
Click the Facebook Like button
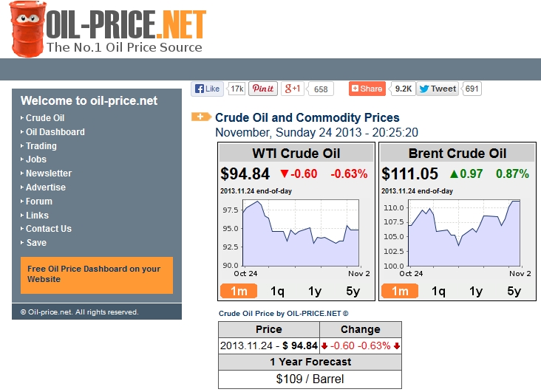pos(207,89)
